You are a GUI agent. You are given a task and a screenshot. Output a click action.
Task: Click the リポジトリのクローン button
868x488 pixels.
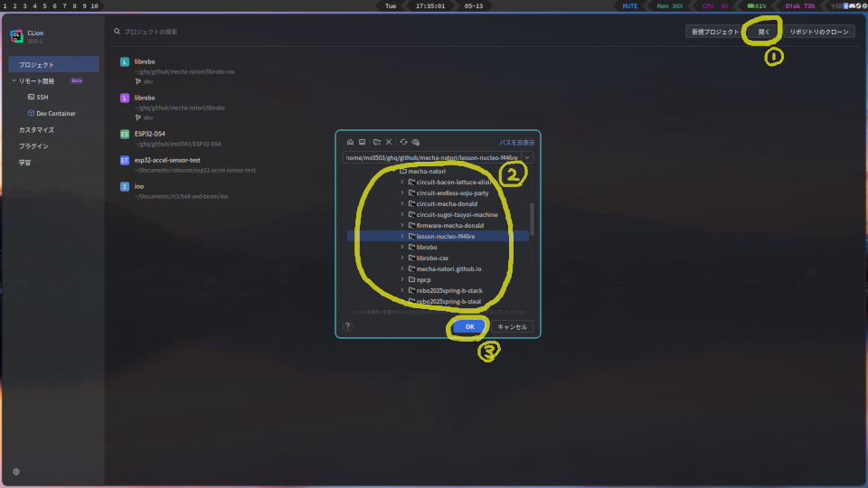pos(819,33)
